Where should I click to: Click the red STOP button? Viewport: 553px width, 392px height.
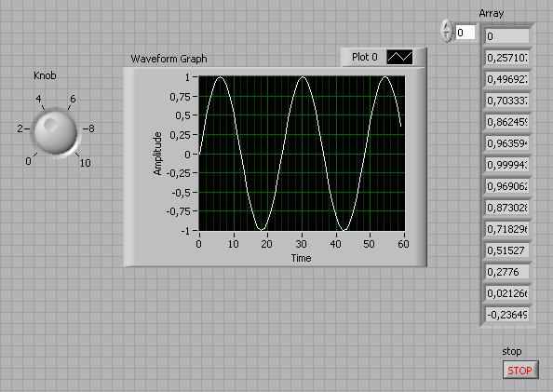pyautogui.click(x=520, y=370)
